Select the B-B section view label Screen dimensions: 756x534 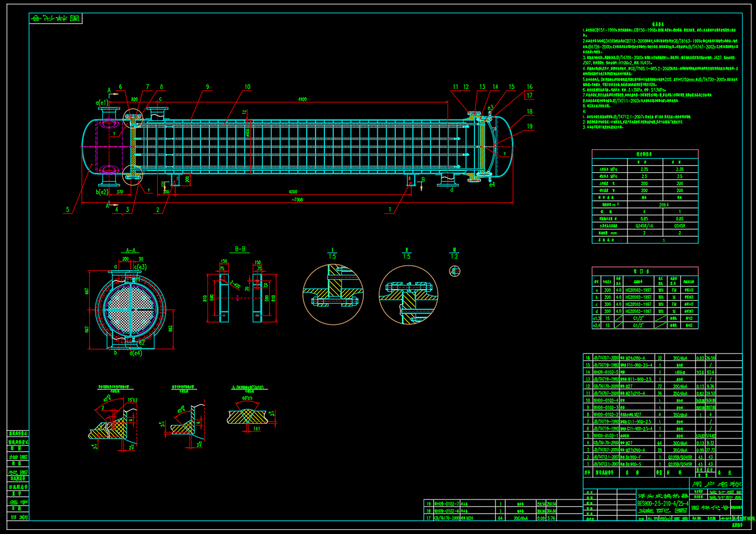[x=240, y=249]
